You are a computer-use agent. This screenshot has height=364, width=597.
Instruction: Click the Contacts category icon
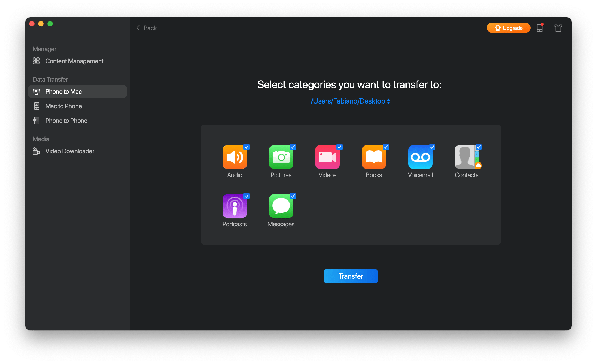pos(467,157)
